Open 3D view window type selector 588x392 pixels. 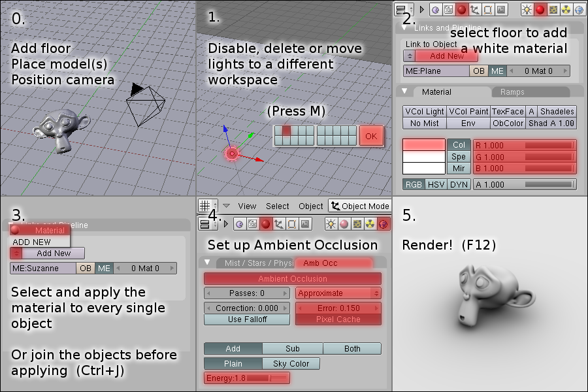(207, 206)
